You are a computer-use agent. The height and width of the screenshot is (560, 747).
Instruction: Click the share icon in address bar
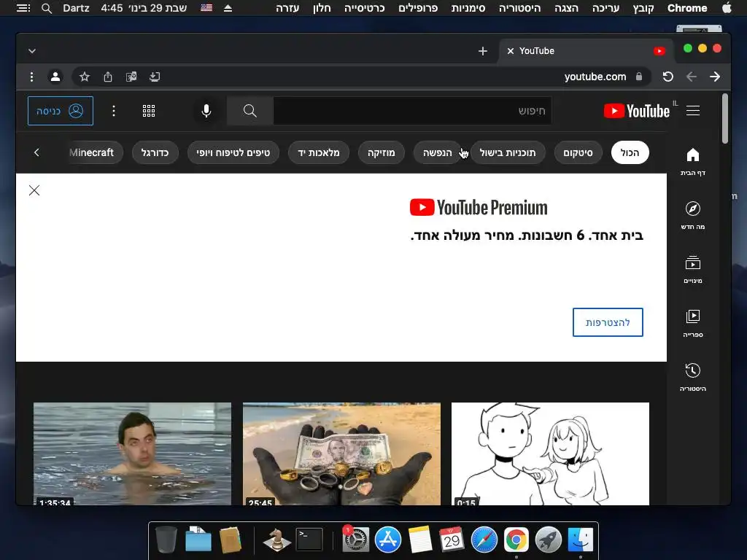tap(108, 77)
